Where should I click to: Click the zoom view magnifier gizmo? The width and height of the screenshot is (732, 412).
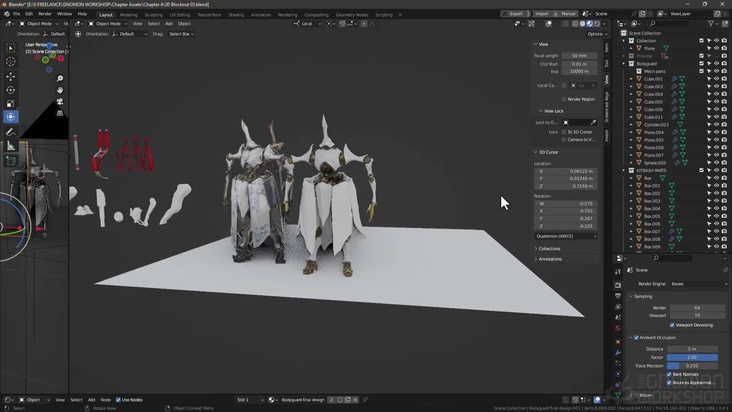point(60,78)
